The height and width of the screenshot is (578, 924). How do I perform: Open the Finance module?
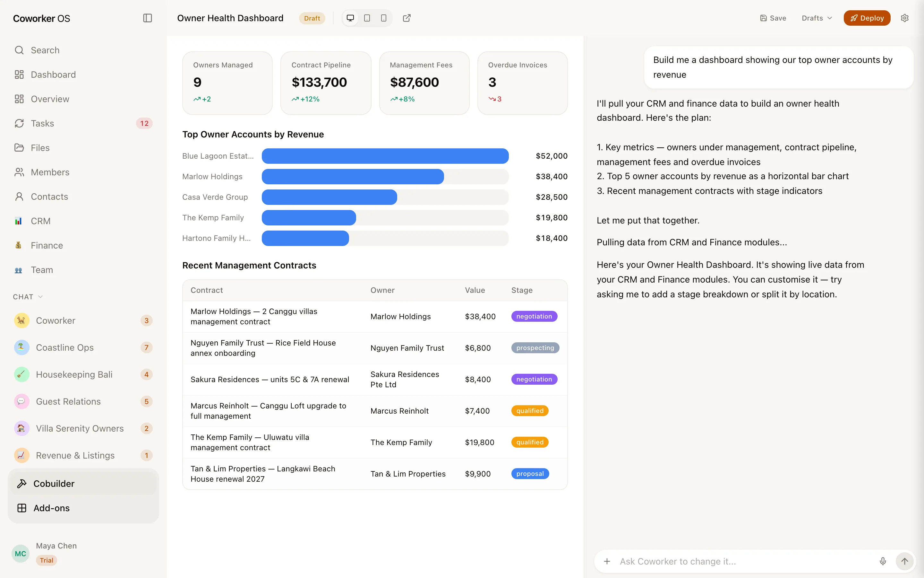tap(83, 245)
